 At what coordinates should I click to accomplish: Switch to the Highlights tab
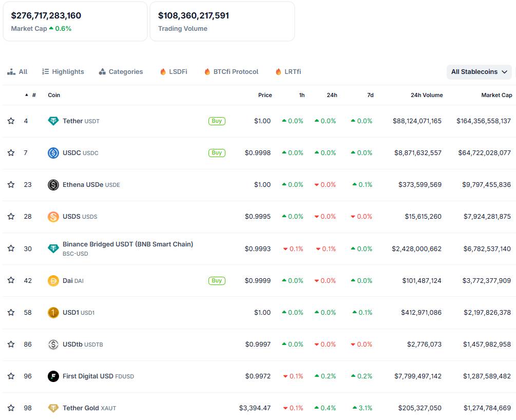[63, 72]
